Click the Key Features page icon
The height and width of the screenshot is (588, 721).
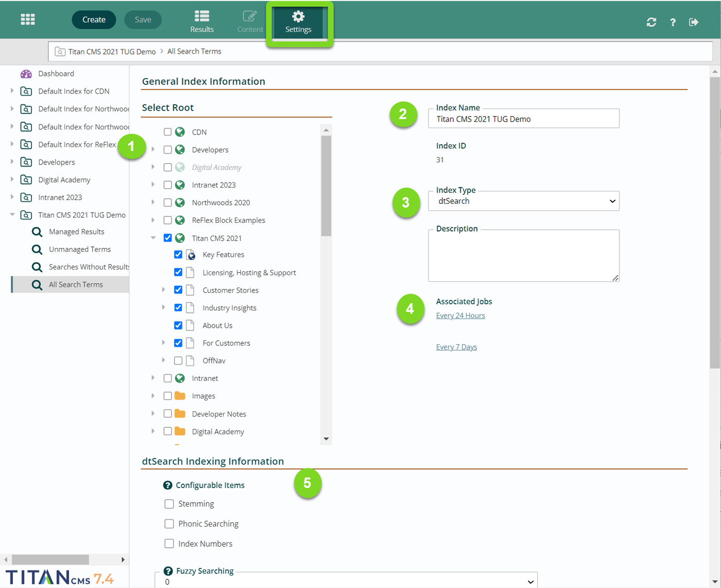pos(190,255)
